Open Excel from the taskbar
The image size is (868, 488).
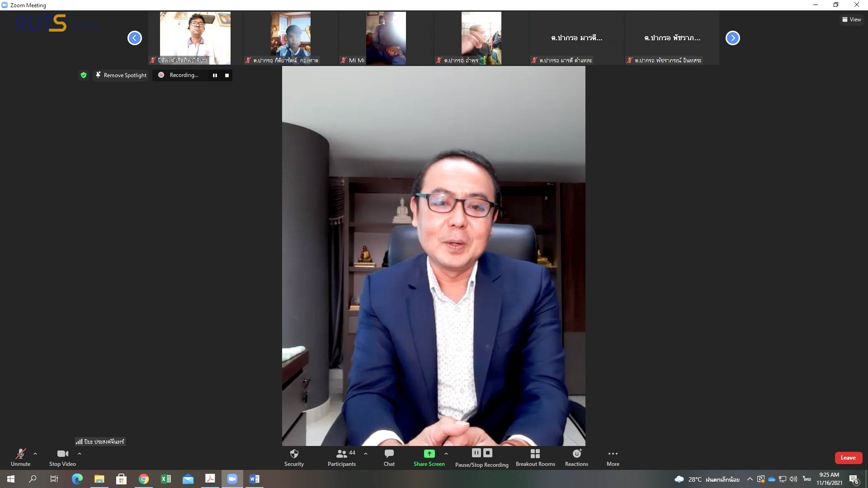coord(166,479)
